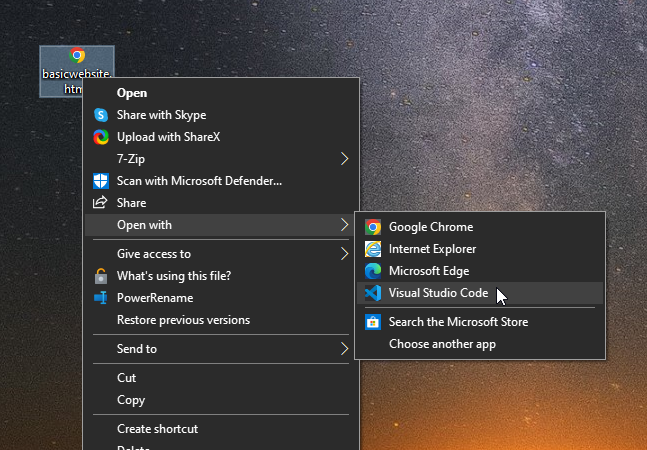The height and width of the screenshot is (450, 647).
Task: Choose What's using this file?
Action: point(221,276)
